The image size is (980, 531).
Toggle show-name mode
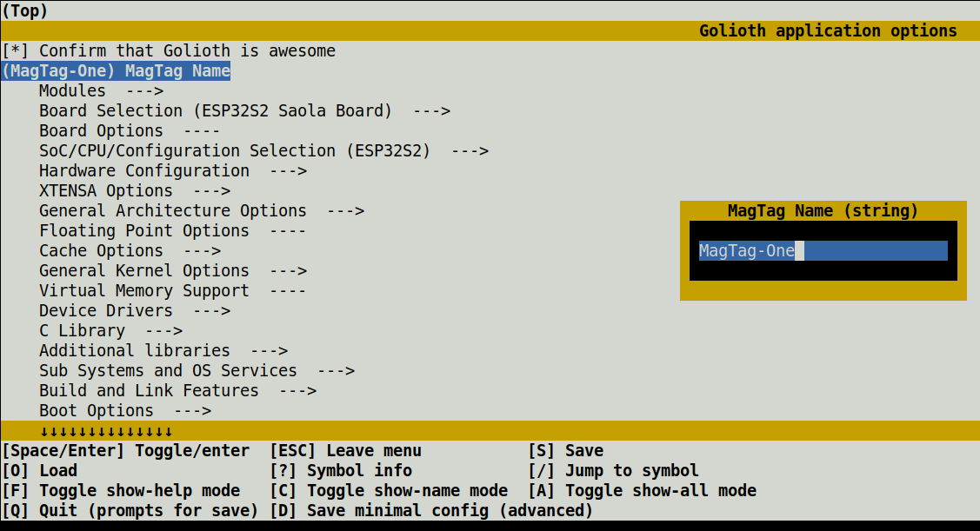pos(391,490)
